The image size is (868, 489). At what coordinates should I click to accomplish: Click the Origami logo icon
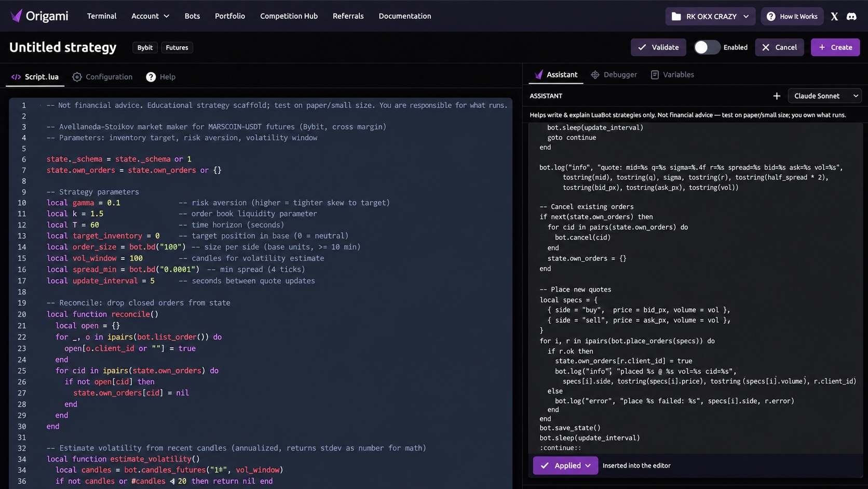16,16
